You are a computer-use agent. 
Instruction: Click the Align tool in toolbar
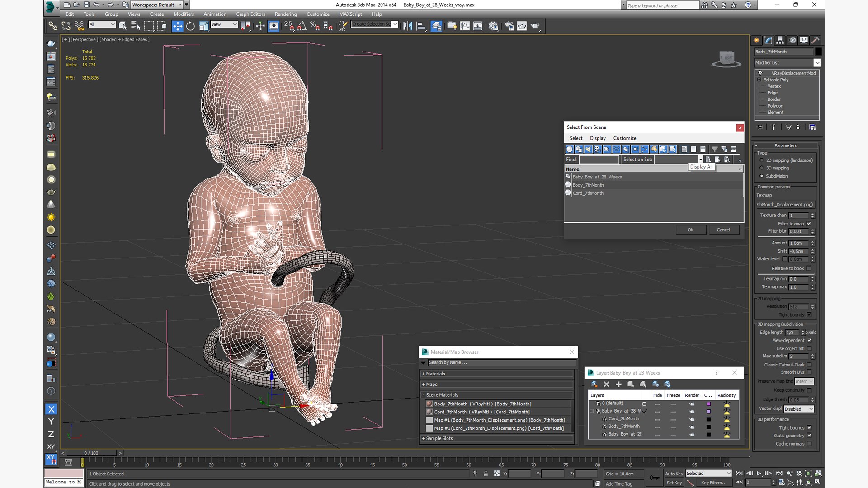(x=420, y=26)
